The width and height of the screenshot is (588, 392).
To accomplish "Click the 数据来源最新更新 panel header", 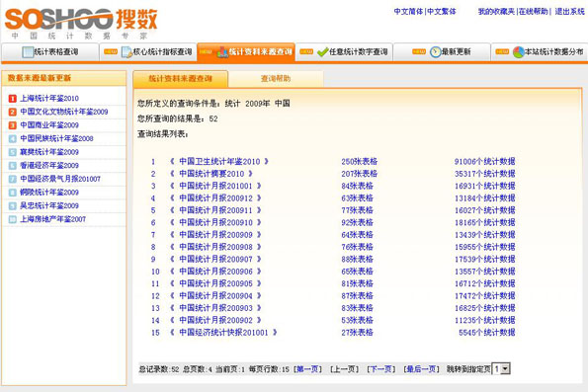I will pos(64,78).
